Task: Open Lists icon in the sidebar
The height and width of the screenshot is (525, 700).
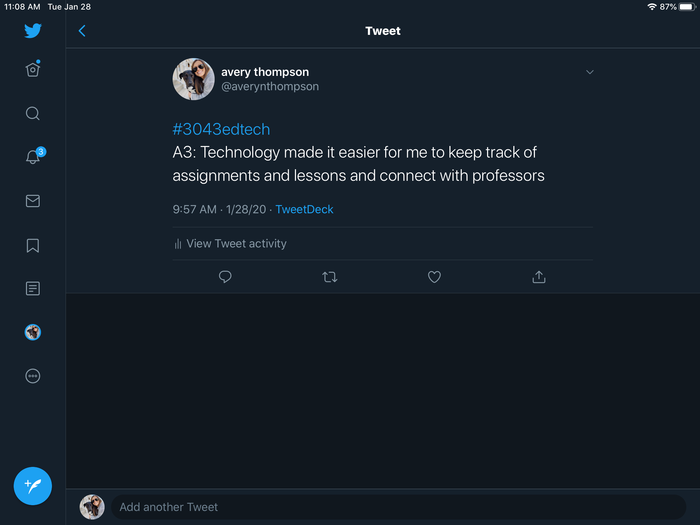Action: coord(33,289)
